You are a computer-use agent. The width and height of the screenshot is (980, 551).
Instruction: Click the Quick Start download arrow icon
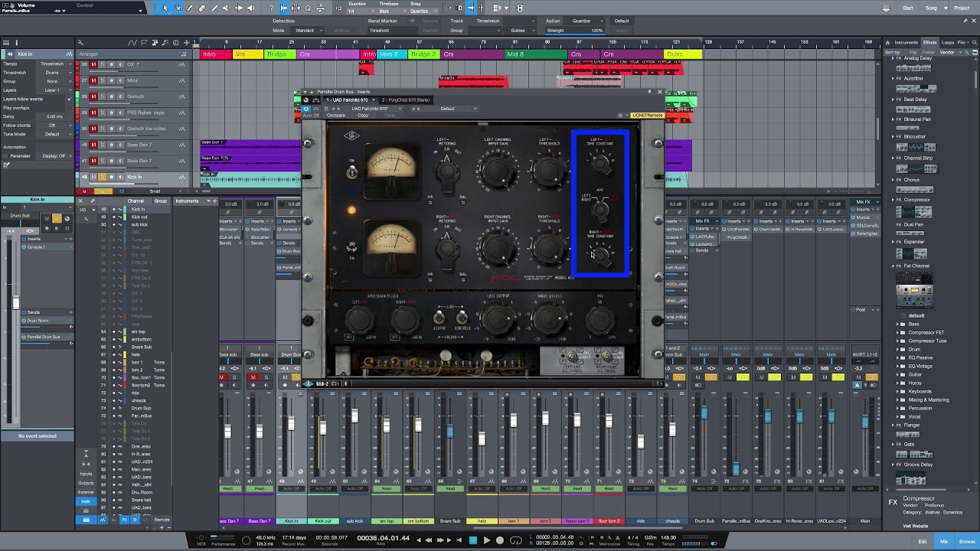(886, 8)
